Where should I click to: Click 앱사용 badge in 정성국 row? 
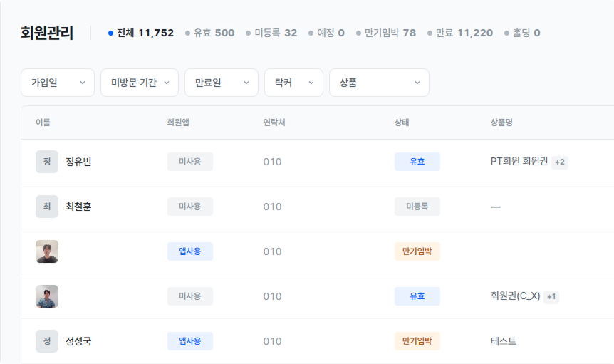pos(190,341)
